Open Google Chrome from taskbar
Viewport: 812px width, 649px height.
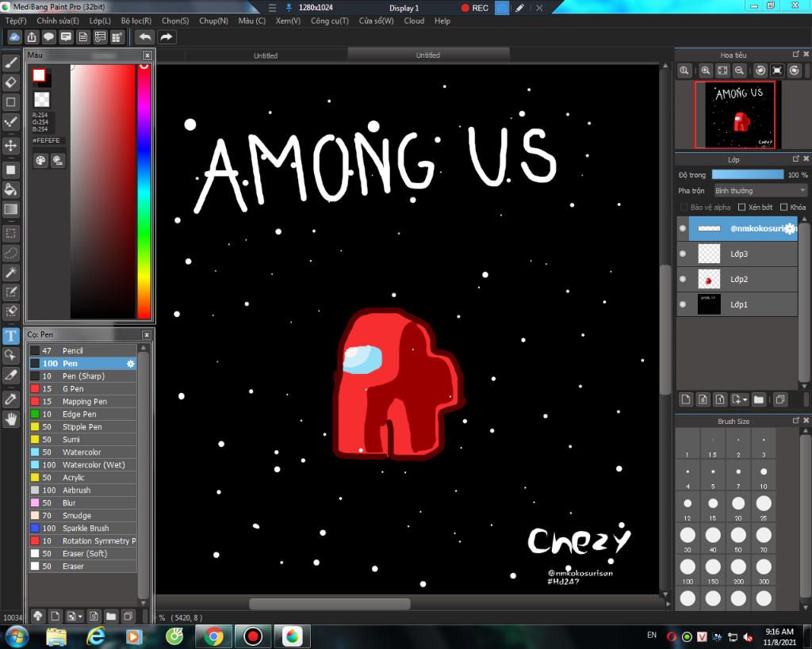point(214,636)
